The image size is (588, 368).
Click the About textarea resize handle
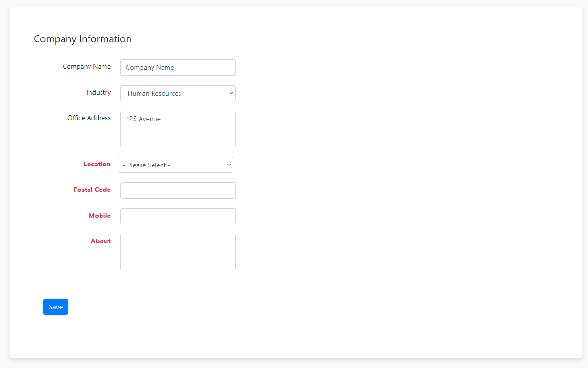click(233, 267)
